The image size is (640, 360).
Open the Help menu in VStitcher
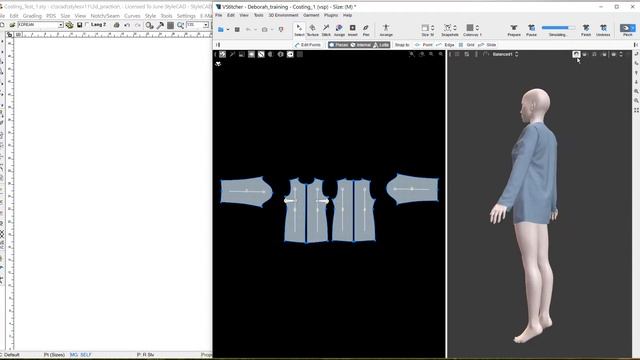347,15
